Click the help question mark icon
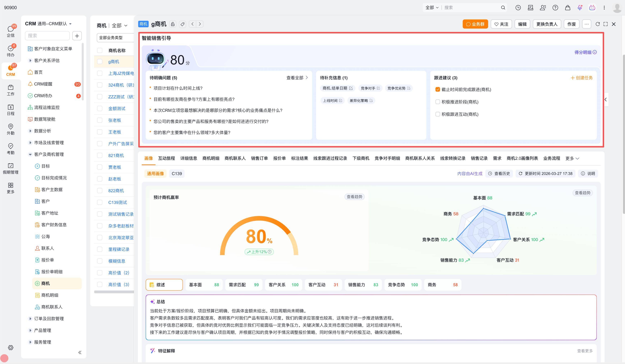The width and height of the screenshot is (625, 364). (x=555, y=8)
